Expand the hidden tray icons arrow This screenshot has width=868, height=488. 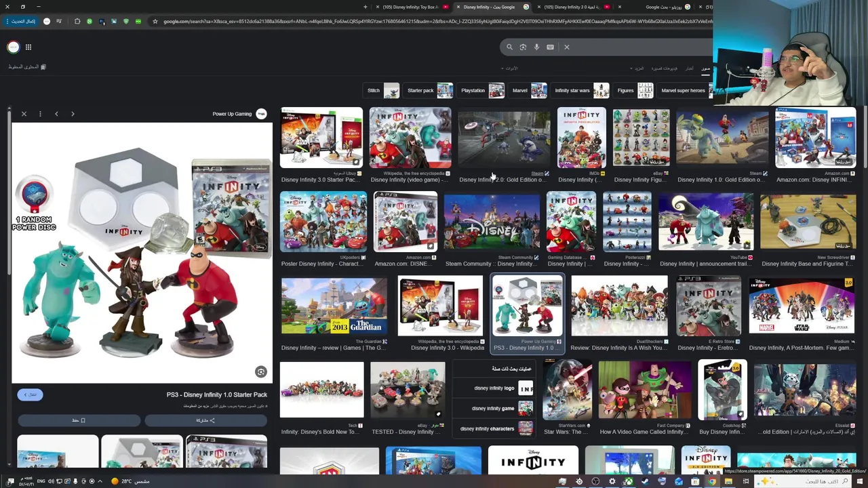pyautogui.click(x=100, y=481)
